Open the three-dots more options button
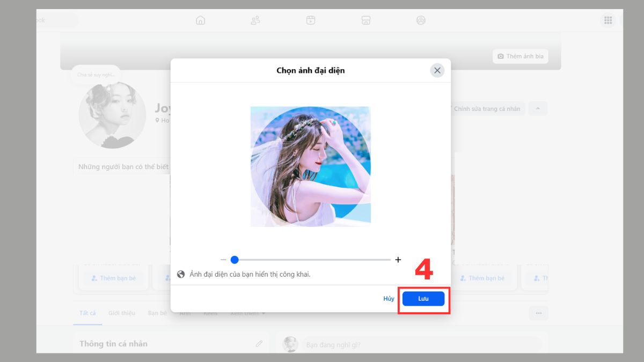 538,313
